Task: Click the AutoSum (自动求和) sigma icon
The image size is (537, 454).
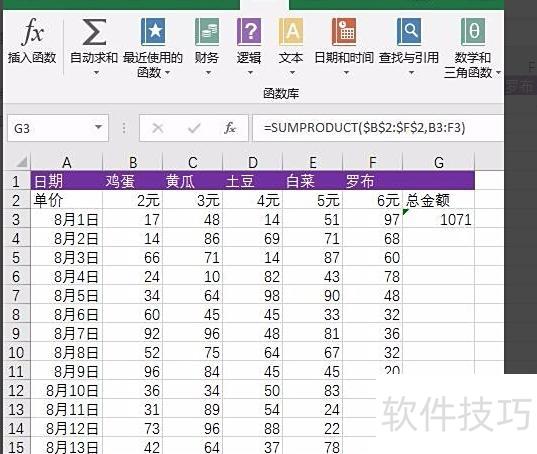Action: (x=94, y=32)
